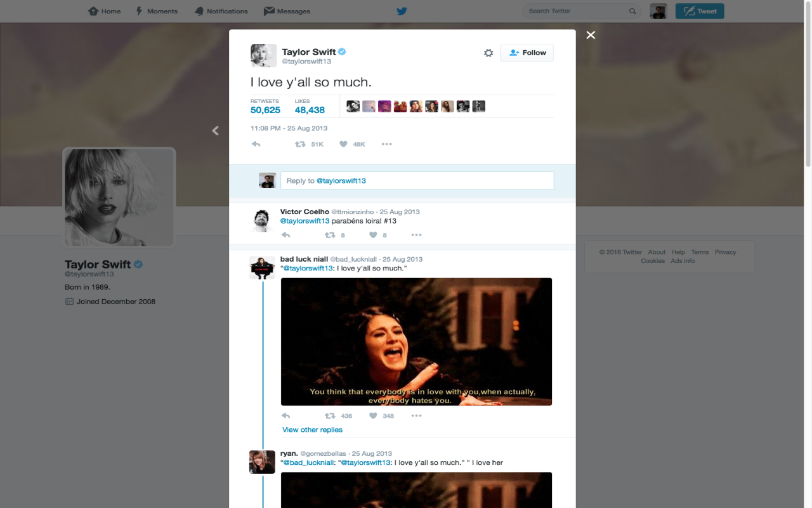Open Moments from the navigation bar

point(157,11)
